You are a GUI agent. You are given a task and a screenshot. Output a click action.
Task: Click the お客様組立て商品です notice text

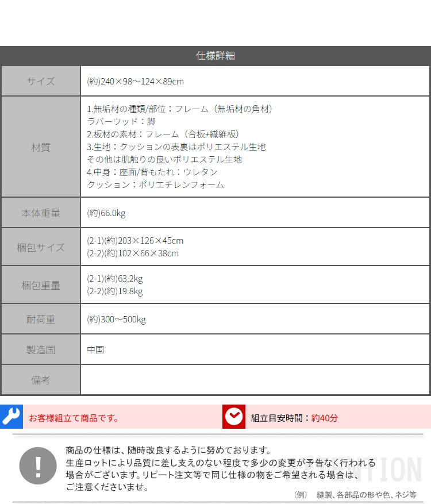(74, 418)
